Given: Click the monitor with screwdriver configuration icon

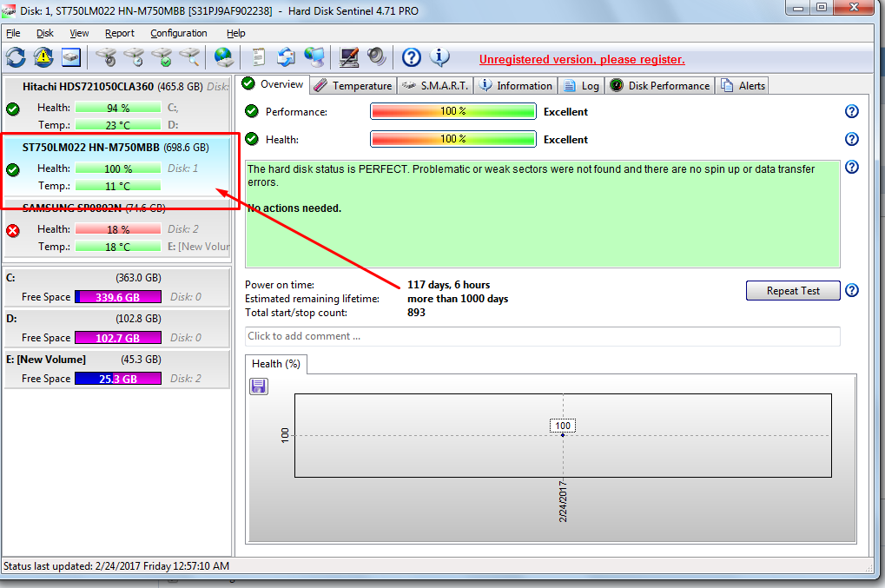Looking at the screenshot, I should pos(349,57).
